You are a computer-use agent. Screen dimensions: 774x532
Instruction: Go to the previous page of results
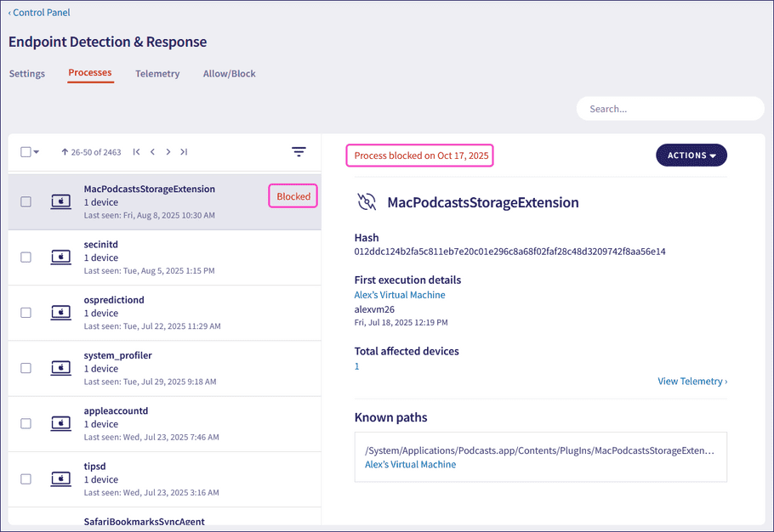point(152,151)
